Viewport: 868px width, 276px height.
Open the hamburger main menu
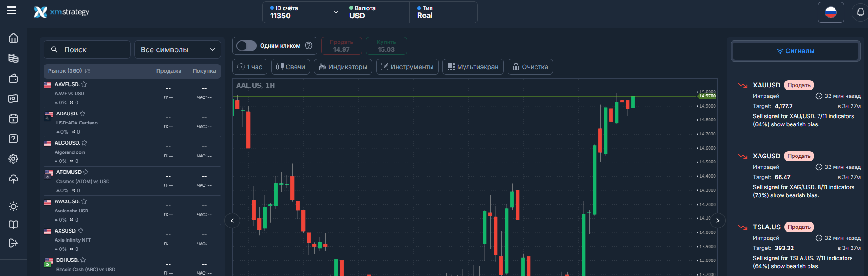pos(12,10)
